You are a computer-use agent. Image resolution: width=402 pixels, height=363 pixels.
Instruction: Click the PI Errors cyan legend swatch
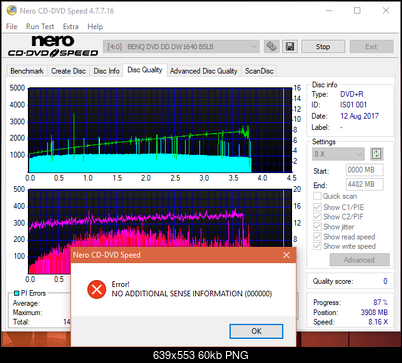[x=16, y=293]
